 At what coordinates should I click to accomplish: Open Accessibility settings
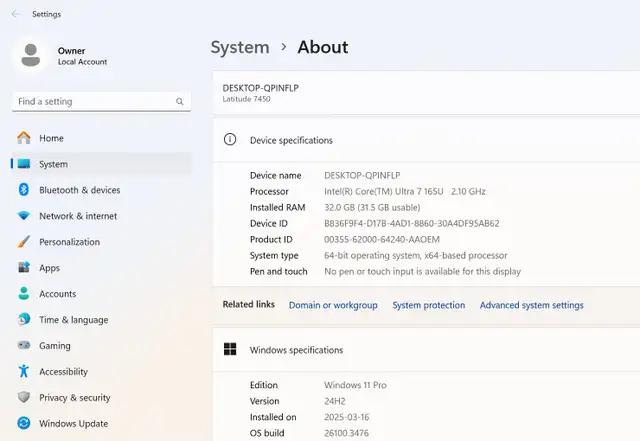click(101, 372)
